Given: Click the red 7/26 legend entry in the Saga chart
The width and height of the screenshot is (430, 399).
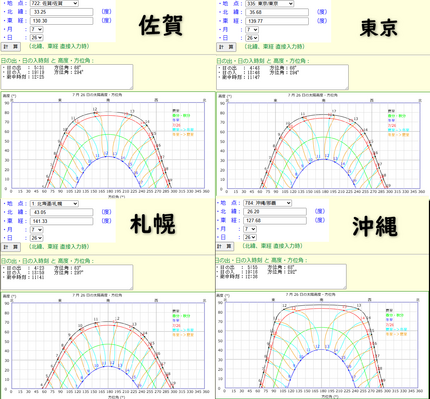Looking at the screenshot, I should (175, 125).
